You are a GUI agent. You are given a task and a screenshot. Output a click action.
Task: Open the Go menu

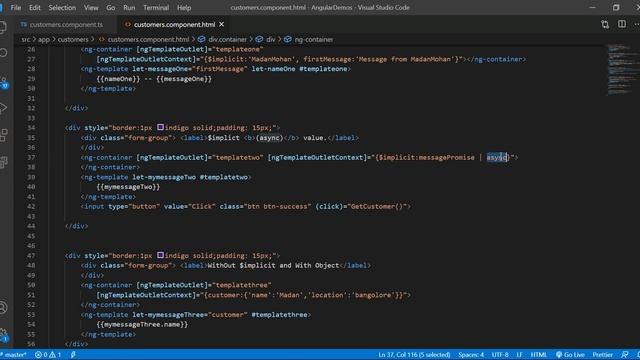tap(111, 8)
